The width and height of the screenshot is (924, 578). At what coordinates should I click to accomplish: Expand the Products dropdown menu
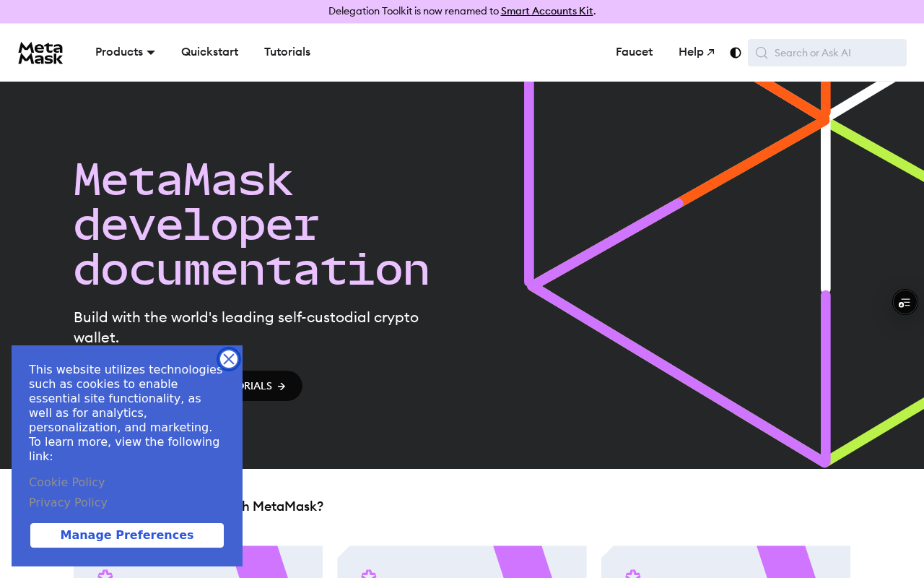[x=125, y=52]
